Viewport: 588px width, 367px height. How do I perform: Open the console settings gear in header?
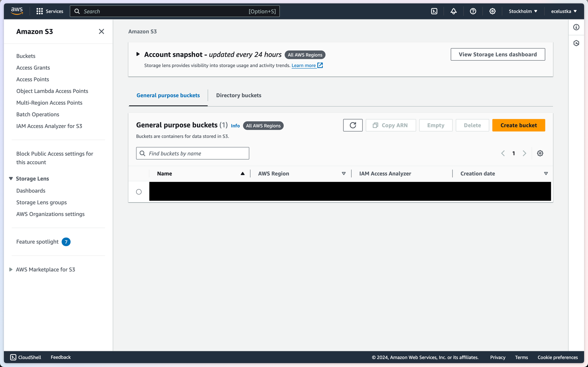492,11
